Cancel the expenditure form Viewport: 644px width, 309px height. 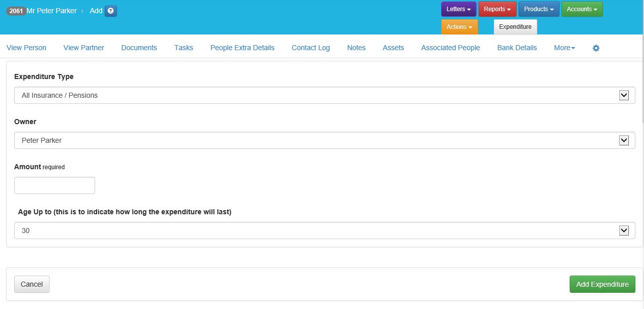click(31, 284)
